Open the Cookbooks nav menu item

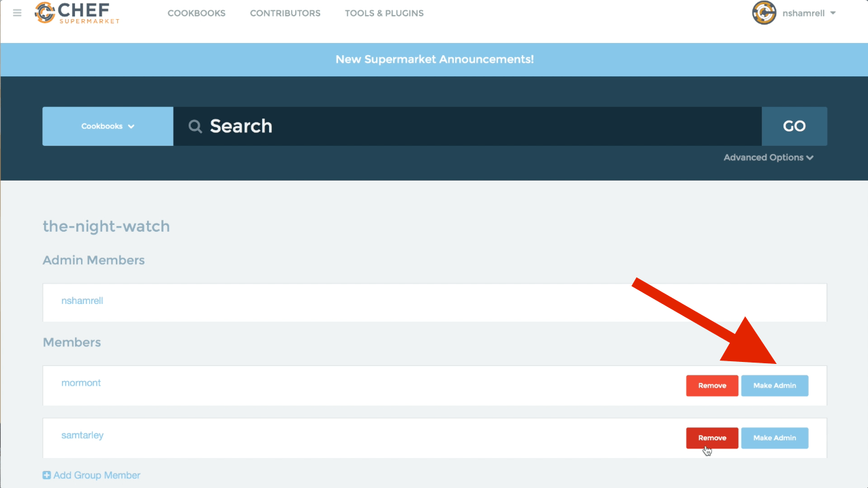click(x=196, y=13)
